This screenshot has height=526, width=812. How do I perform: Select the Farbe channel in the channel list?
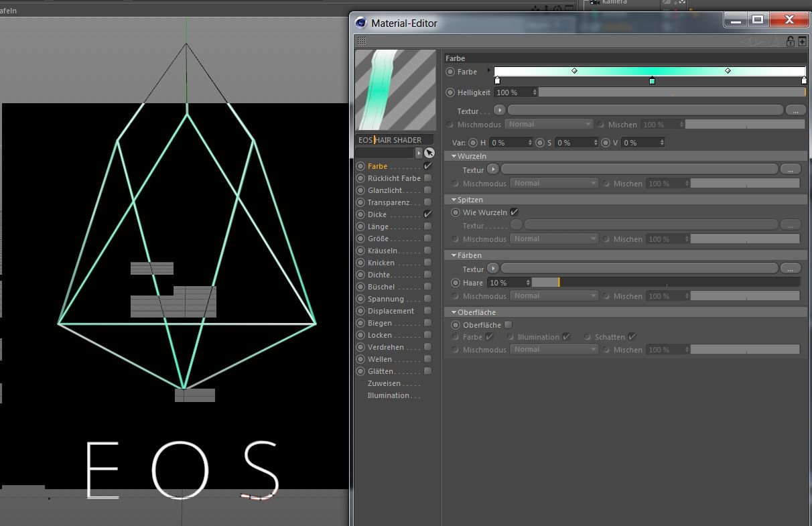tap(378, 166)
